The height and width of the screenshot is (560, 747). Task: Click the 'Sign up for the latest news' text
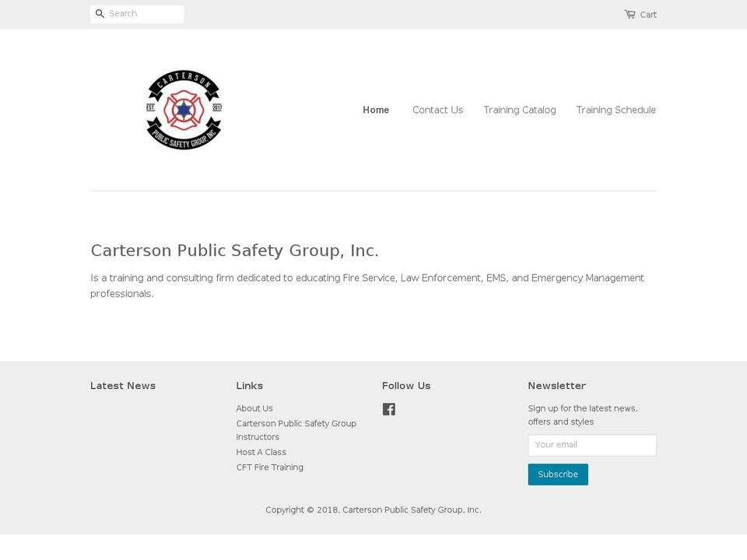583,415
